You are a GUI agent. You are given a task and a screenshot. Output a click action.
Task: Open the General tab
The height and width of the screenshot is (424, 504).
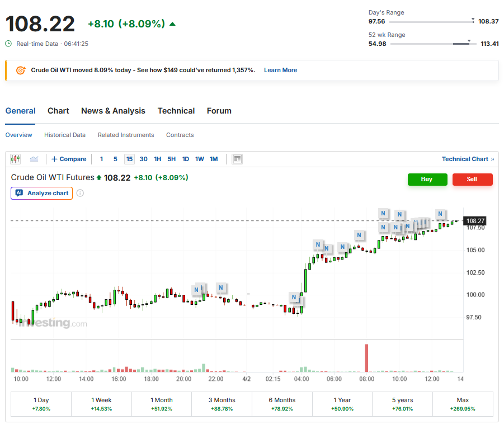[x=21, y=111]
